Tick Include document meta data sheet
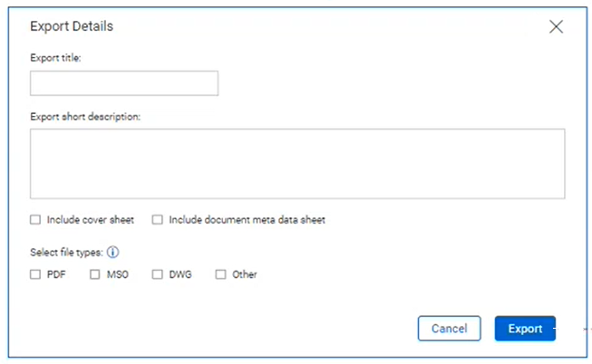 point(157,219)
